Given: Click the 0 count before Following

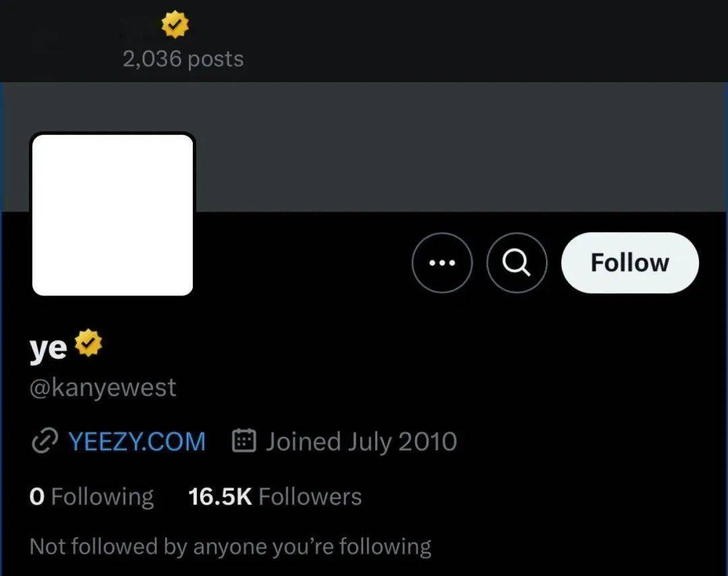Looking at the screenshot, I should (x=37, y=497).
